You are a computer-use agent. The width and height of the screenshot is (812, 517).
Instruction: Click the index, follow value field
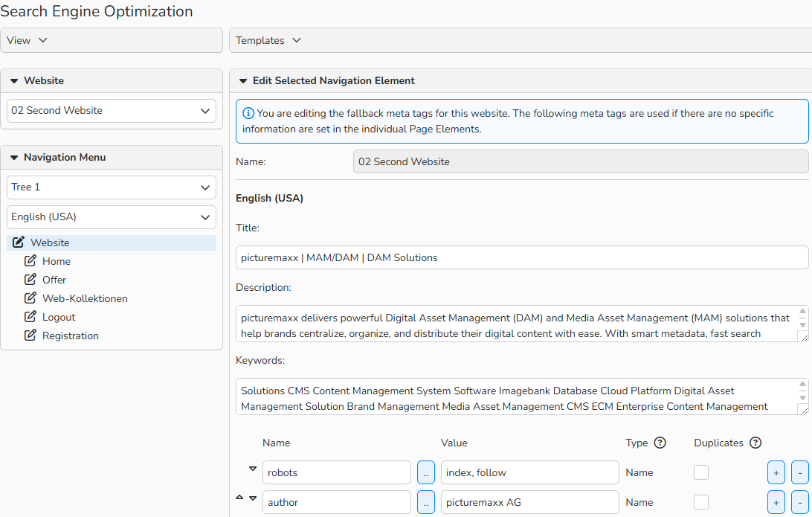(x=529, y=472)
